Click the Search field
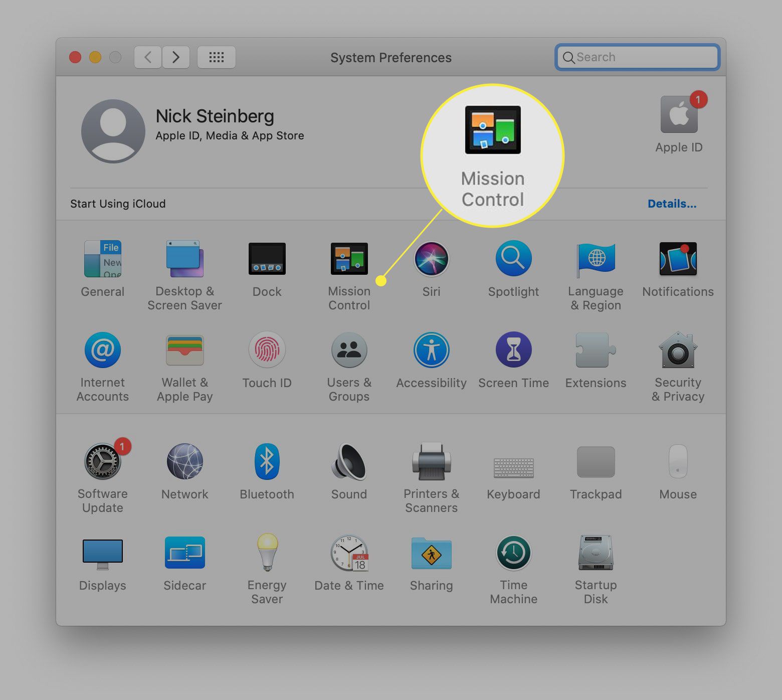The image size is (782, 700). click(638, 57)
